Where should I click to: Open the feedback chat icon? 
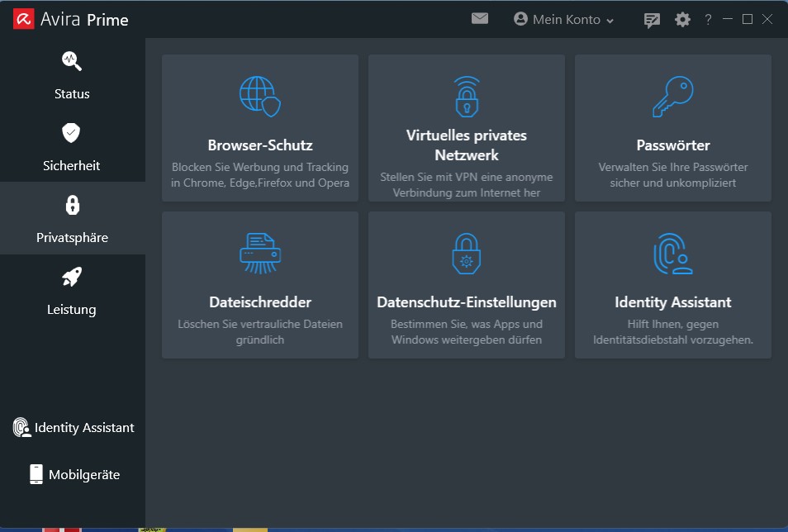pos(652,20)
